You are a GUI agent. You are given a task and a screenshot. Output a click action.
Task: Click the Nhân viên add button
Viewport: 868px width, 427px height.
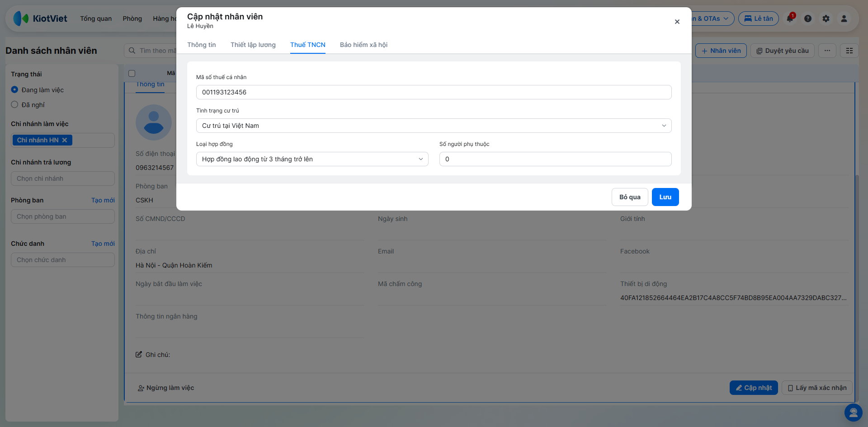coord(721,51)
